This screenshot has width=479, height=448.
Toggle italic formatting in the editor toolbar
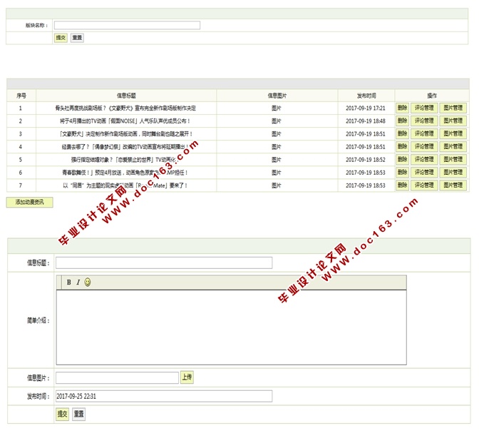(x=78, y=282)
